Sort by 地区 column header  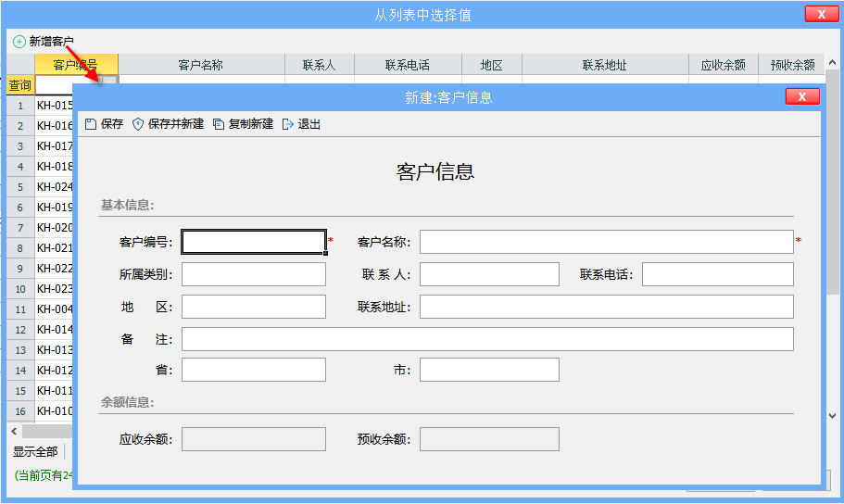[x=491, y=65]
